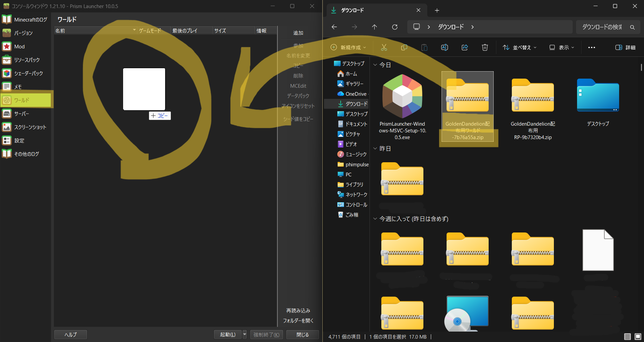Open the Settings (設定) page in launcher
Image resolution: width=644 pixels, height=342 pixels.
click(x=19, y=140)
